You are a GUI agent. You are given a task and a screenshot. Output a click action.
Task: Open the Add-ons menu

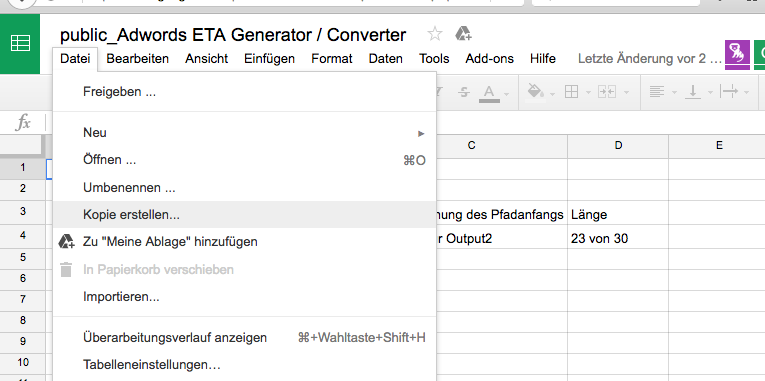coord(489,59)
